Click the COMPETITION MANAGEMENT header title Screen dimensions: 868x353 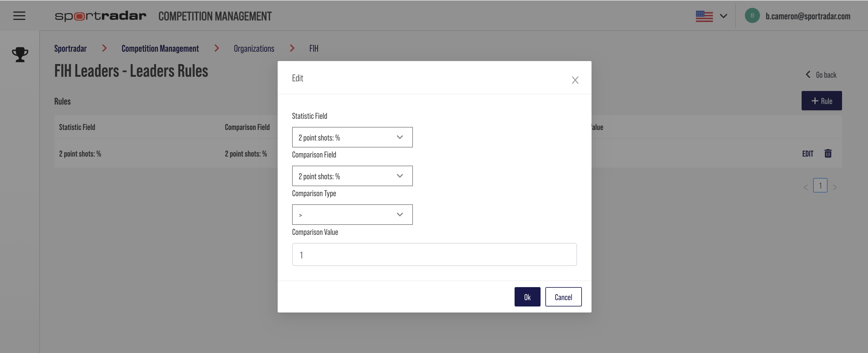215,16
